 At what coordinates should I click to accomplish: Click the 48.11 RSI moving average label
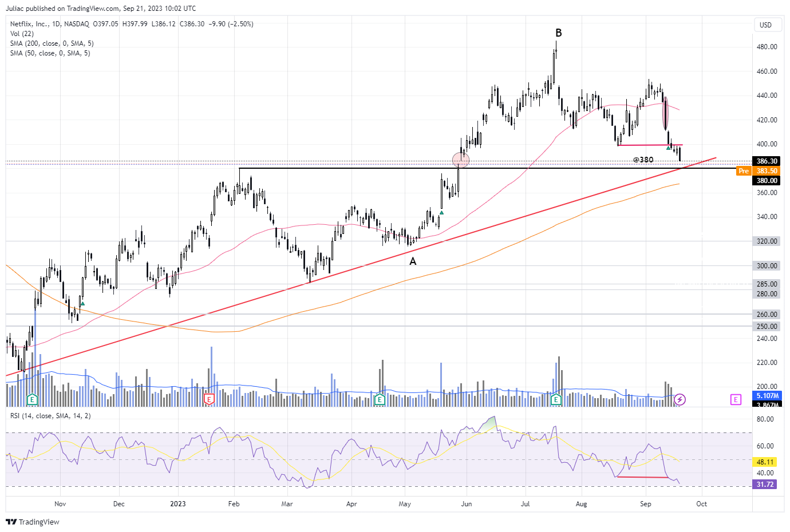[765, 462]
